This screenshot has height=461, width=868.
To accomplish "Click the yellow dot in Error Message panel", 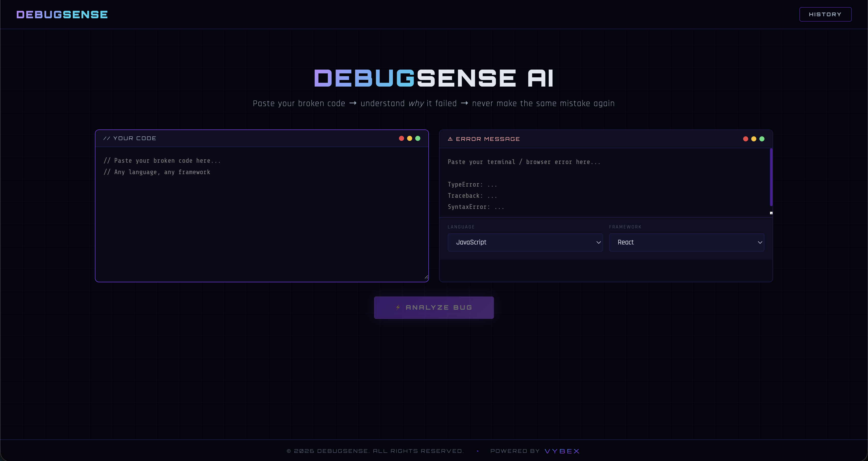I will (x=754, y=139).
